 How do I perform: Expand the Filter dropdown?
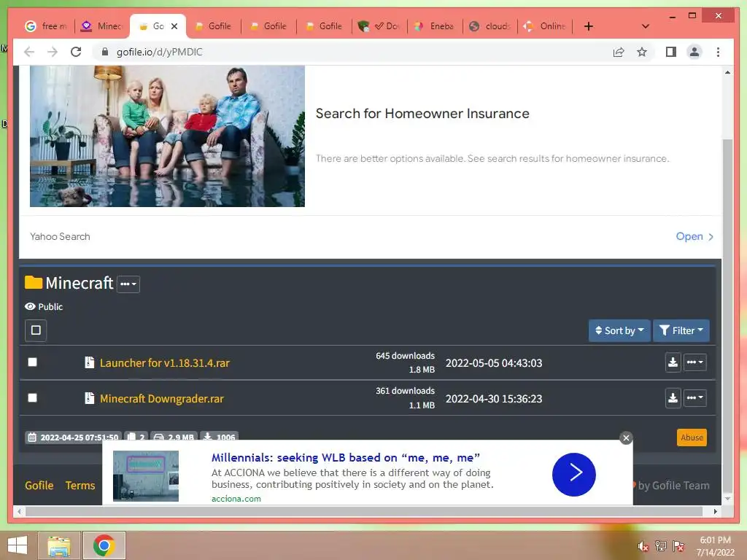(681, 330)
